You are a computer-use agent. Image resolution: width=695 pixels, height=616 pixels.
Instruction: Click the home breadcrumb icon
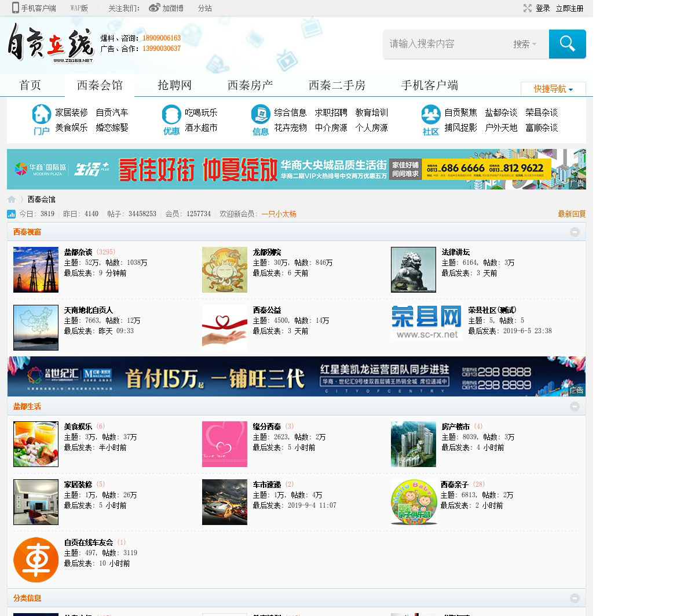(12, 199)
